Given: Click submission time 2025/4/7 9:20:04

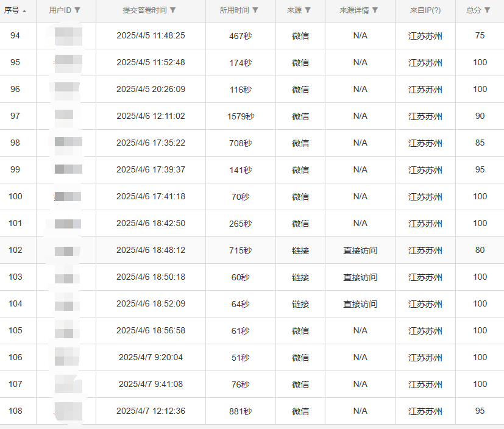Looking at the screenshot, I should point(151,358).
